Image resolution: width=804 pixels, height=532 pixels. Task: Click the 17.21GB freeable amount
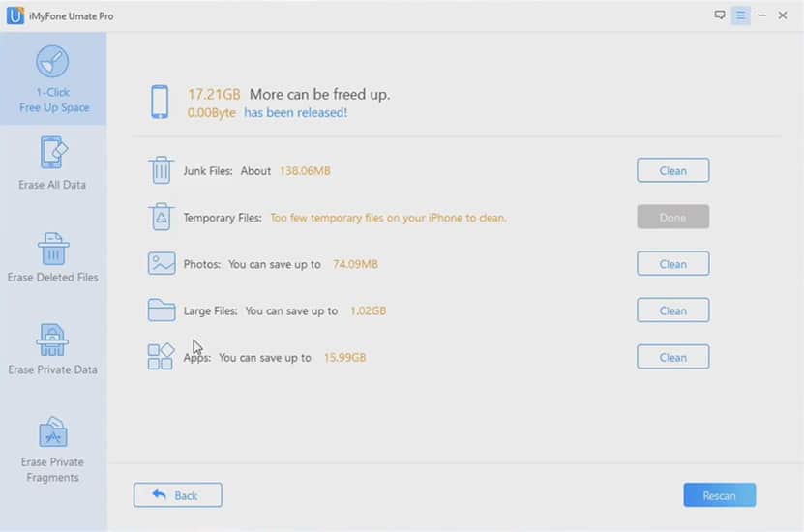click(214, 94)
